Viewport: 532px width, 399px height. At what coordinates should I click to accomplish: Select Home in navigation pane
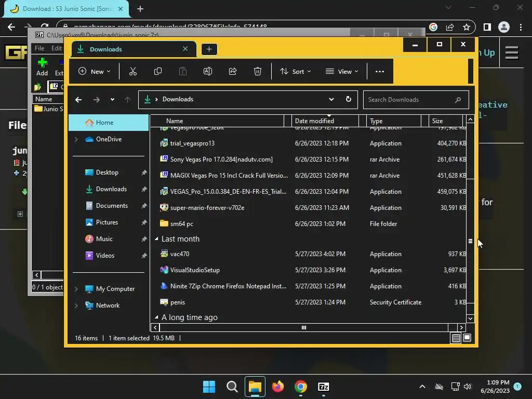[109, 123]
